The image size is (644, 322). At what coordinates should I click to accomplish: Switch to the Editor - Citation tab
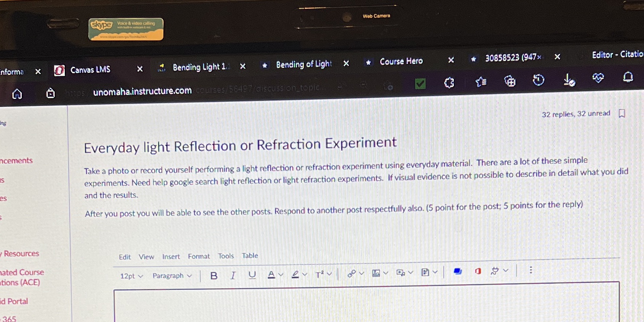(x=617, y=54)
